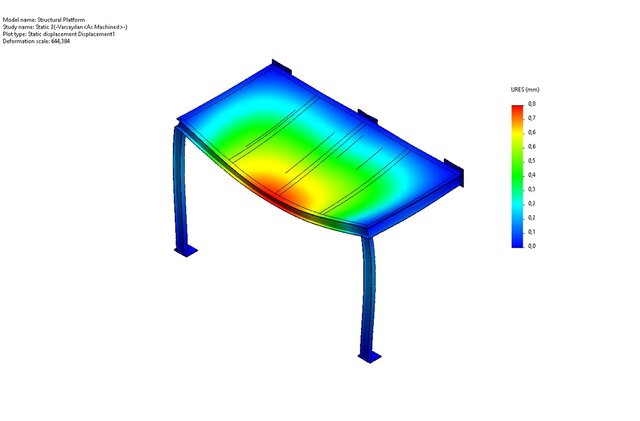Click the left support leg base plate

point(186,251)
